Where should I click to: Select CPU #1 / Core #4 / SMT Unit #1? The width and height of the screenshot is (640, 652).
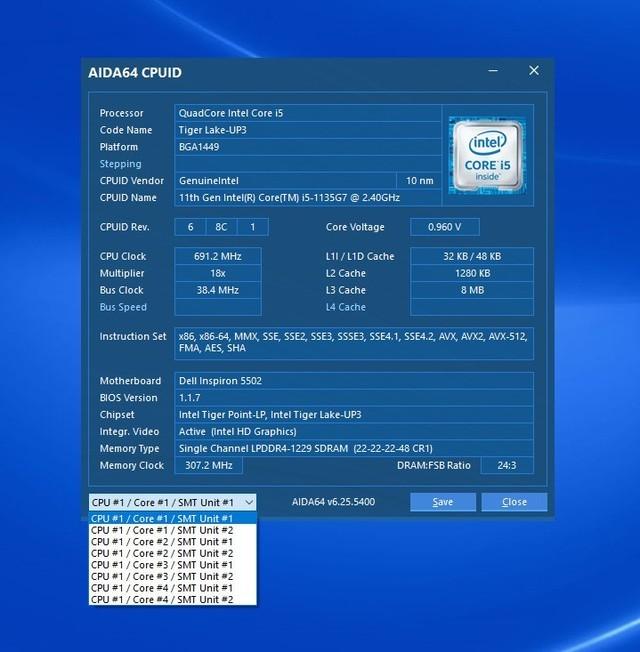coord(173,588)
